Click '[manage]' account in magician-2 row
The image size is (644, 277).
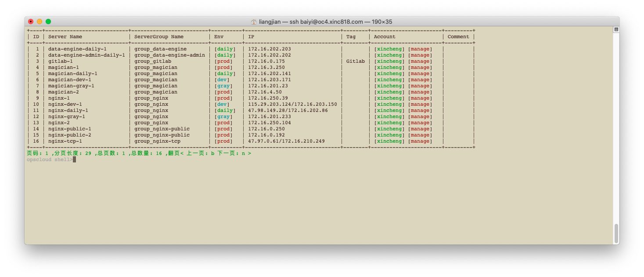pyautogui.click(x=420, y=92)
